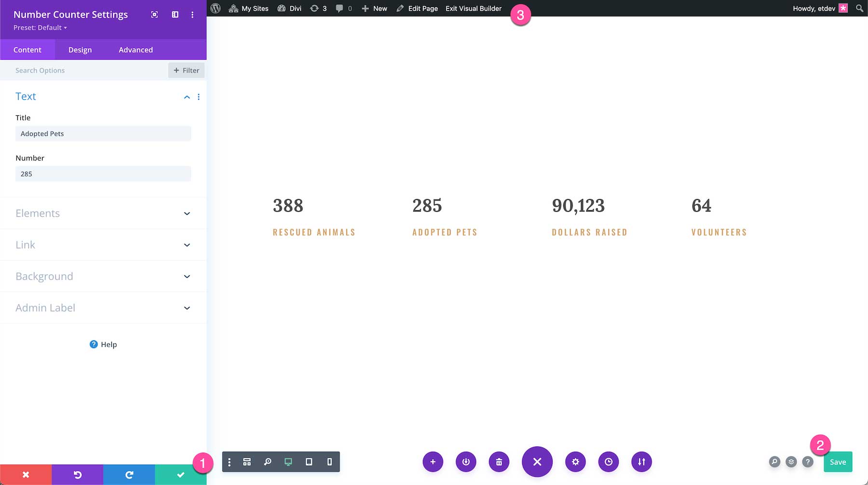This screenshot has height=485, width=868.
Task: Click the updates icon showing 3
Action: (x=318, y=8)
